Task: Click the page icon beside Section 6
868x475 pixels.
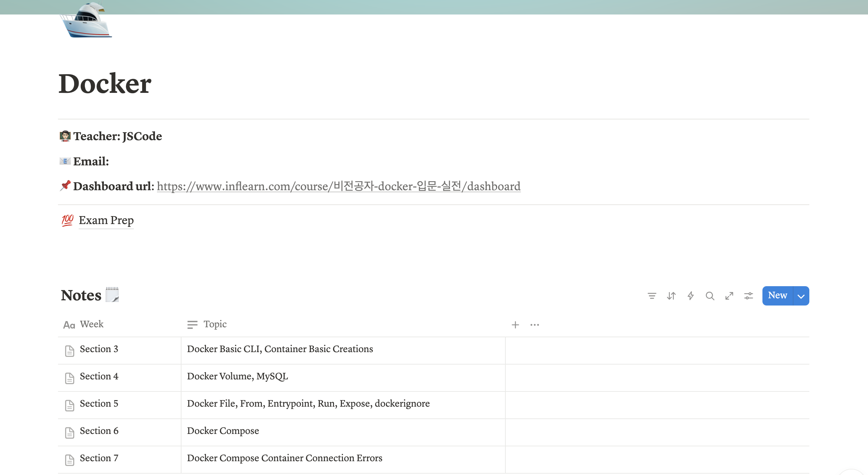Action: click(x=69, y=432)
